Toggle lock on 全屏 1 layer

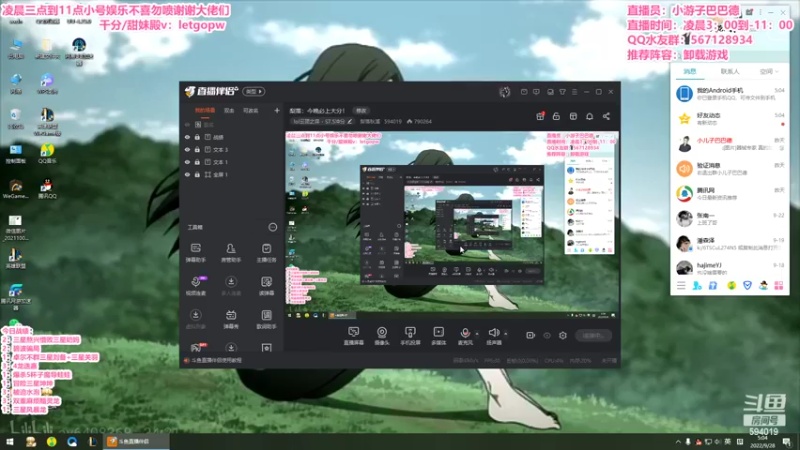click(x=197, y=174)
